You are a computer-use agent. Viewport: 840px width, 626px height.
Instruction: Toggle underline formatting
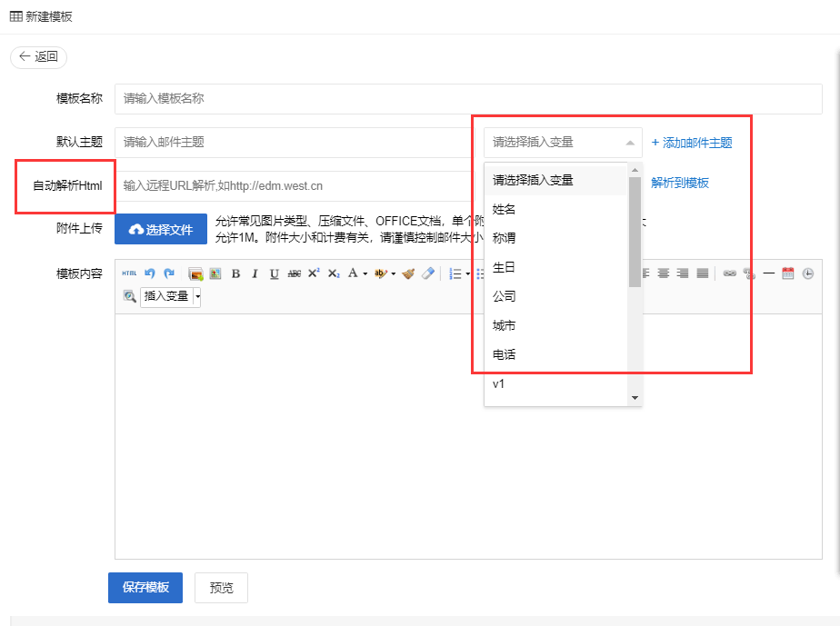(274, 273)
